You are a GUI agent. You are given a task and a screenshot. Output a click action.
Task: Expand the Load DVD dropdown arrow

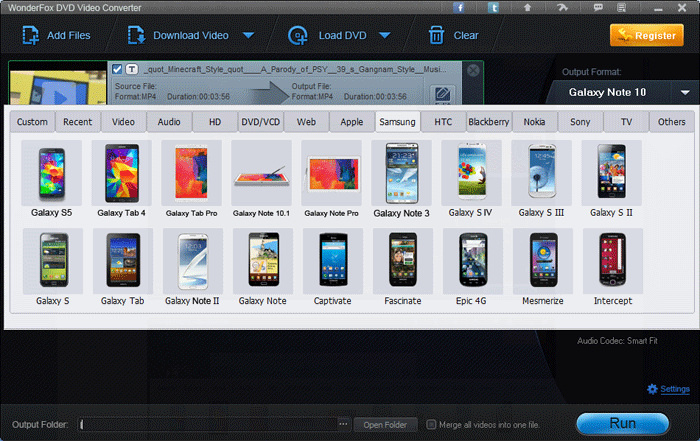point(385,35)
